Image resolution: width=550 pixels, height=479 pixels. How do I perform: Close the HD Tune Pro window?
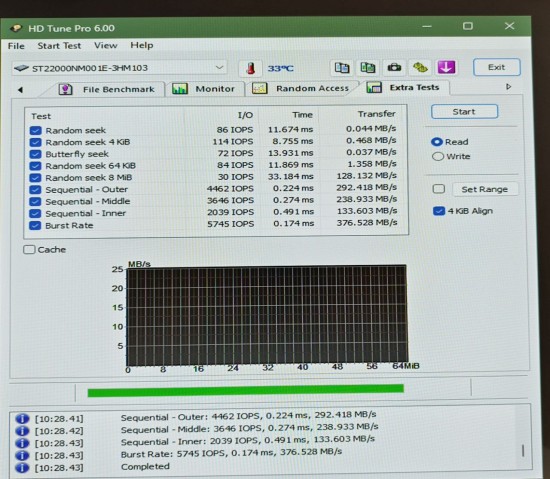pos(509,26)
